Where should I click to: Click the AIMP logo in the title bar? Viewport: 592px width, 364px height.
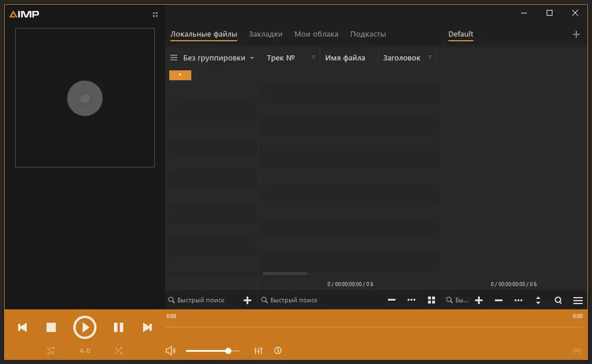point(23,14)
